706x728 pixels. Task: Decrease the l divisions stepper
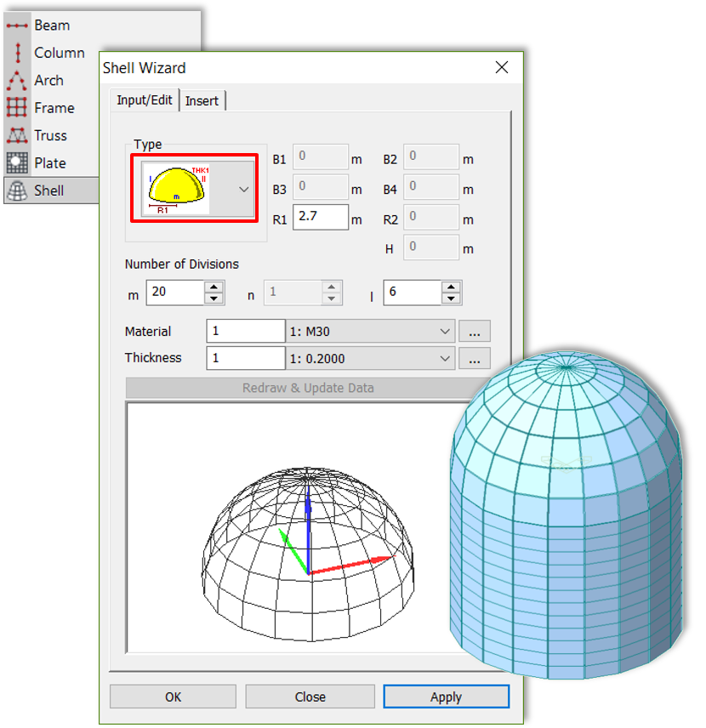[x=452, y=299]
